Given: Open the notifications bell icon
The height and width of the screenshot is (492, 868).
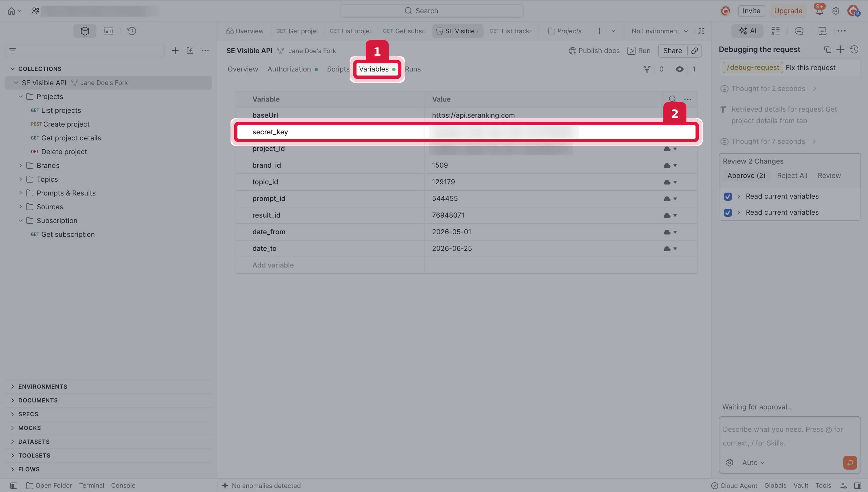Looking at the screenshot, I should (819, 11).
